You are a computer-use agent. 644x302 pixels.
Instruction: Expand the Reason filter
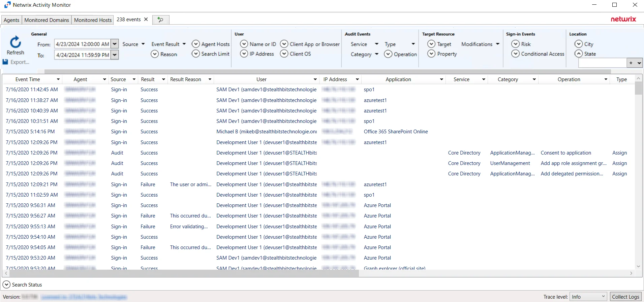click(x=155, y=54)
